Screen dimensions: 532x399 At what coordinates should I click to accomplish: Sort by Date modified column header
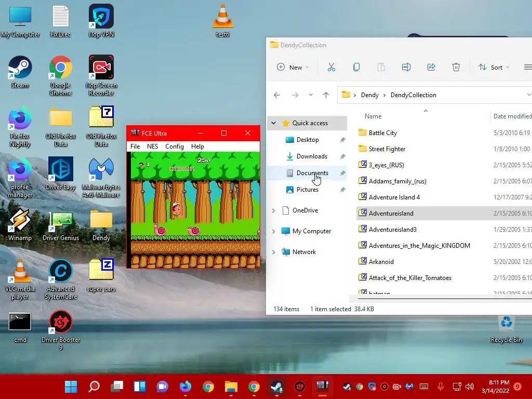pos(512,116)
